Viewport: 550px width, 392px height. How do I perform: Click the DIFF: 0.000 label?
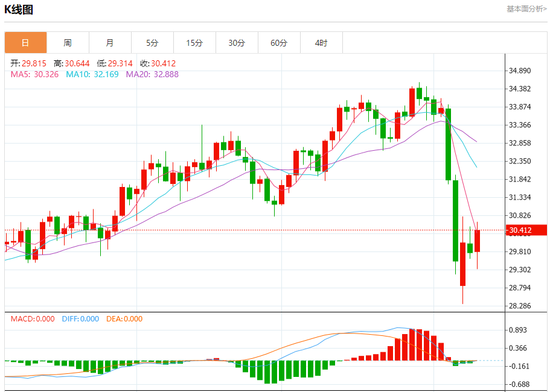point(80,319)
